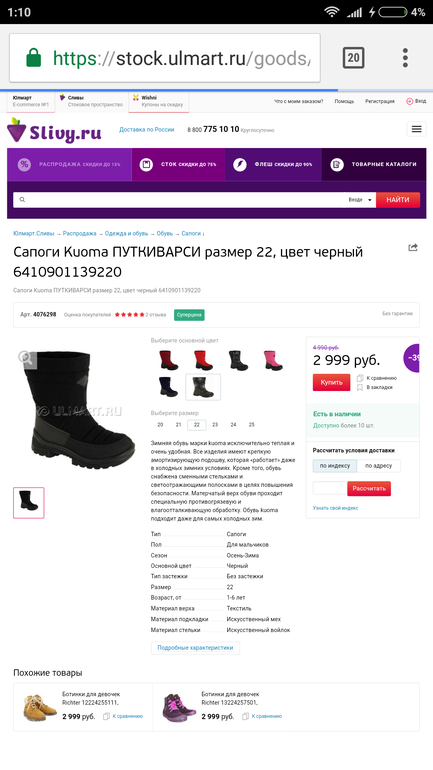433x770 pixels.
Task: Click the Slivy.ru plum logo
Action: click(x=54, y=131)
